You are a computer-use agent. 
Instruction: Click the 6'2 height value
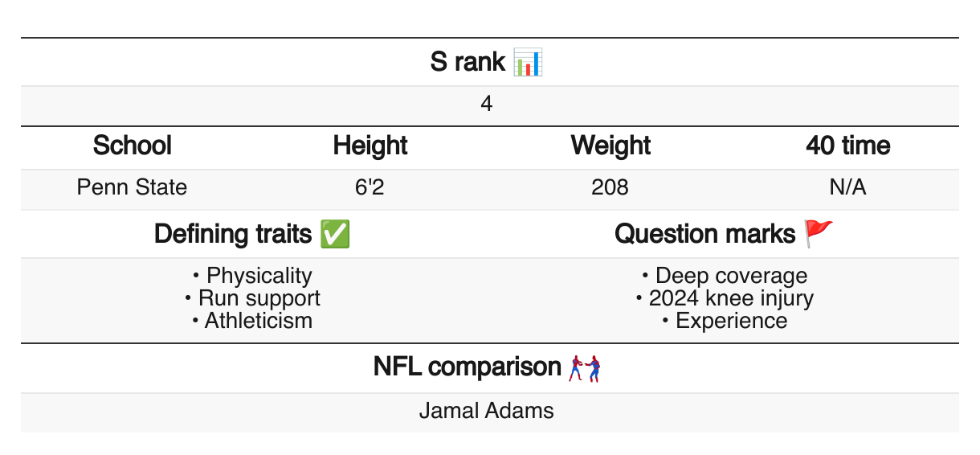pos(370,187)
